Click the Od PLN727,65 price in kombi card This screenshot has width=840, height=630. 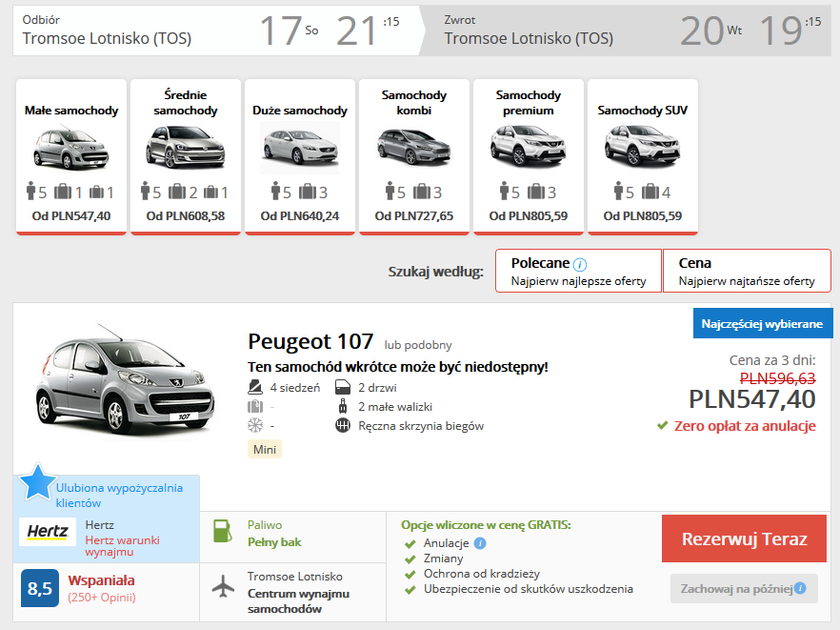[414, 216]
